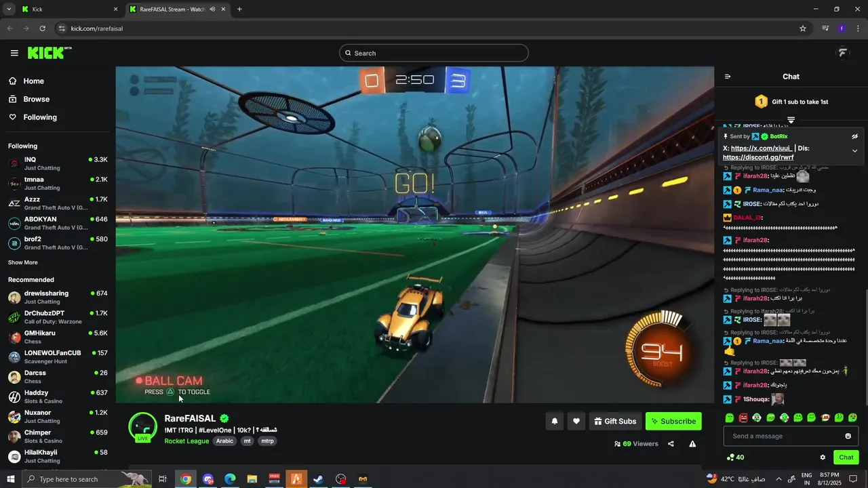This screenshot has height=488, width=868.
Task: Mute the RareFAISAL Stream tab audio
Action: [x=212, y=9]
